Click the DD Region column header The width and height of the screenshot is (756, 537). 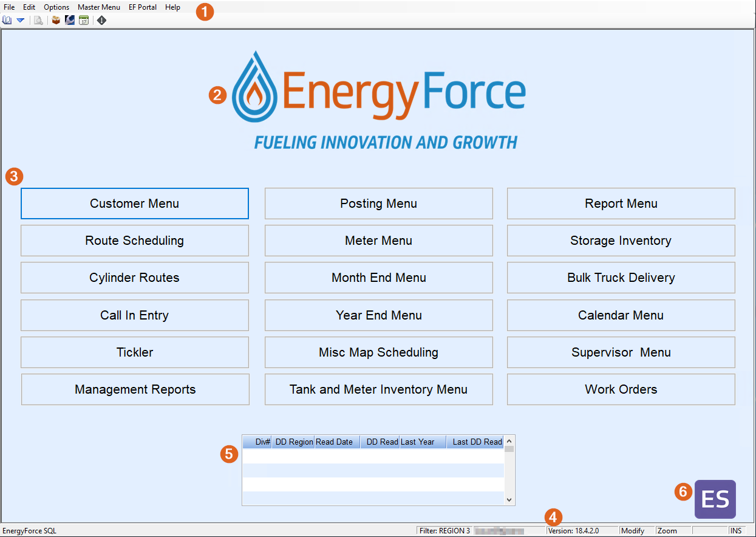tap(293, 442)
